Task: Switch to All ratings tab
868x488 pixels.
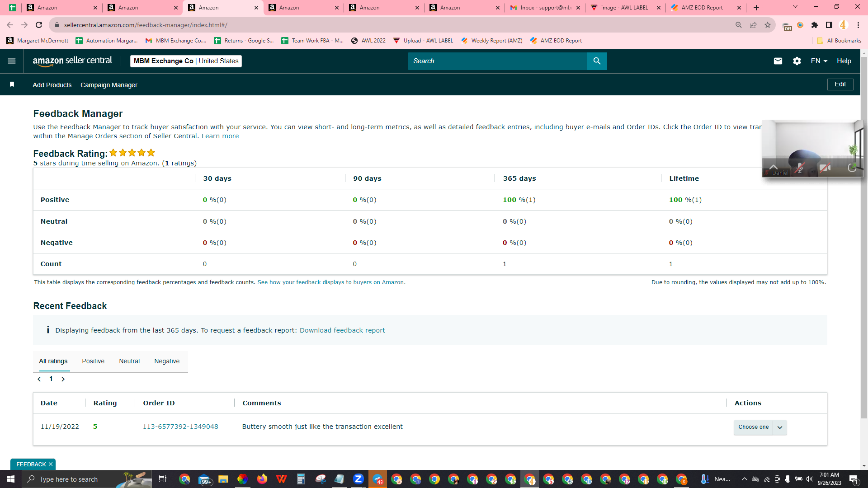Action: click(x=53, y=361)
